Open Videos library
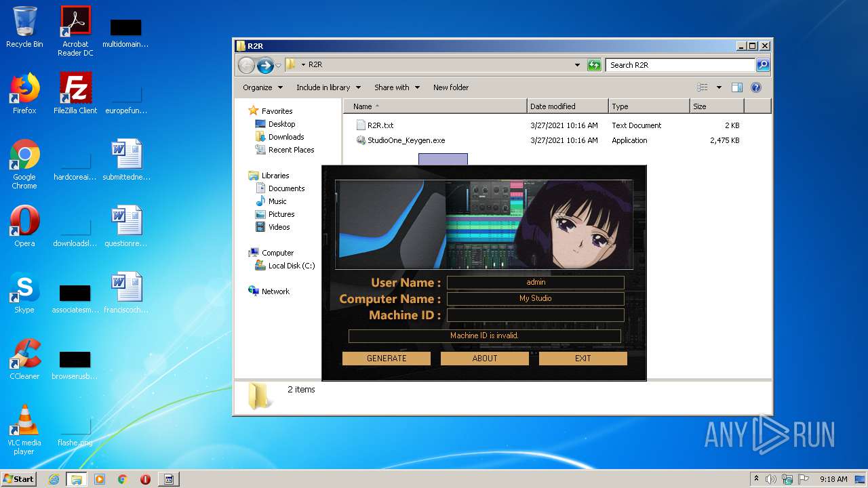The width and height of the screenshot is (868, 488). pos(279,227)
